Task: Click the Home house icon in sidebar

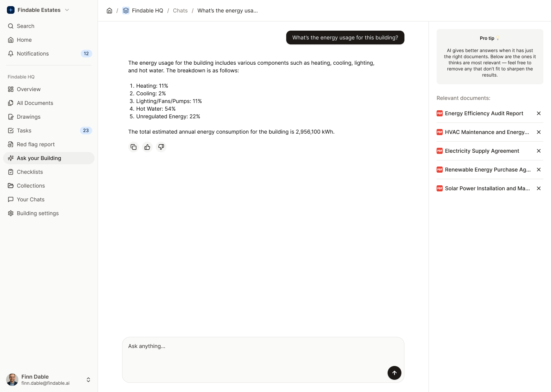Action: click(11, 40)
